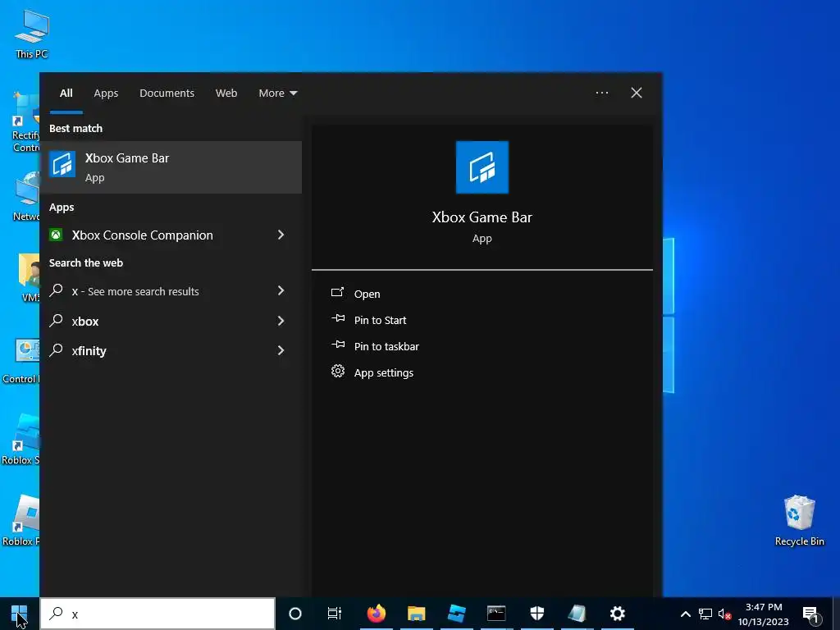The height and width of the screenshot is (630, 840).
Task: Open the clock and date flyout
Action: 764,614
